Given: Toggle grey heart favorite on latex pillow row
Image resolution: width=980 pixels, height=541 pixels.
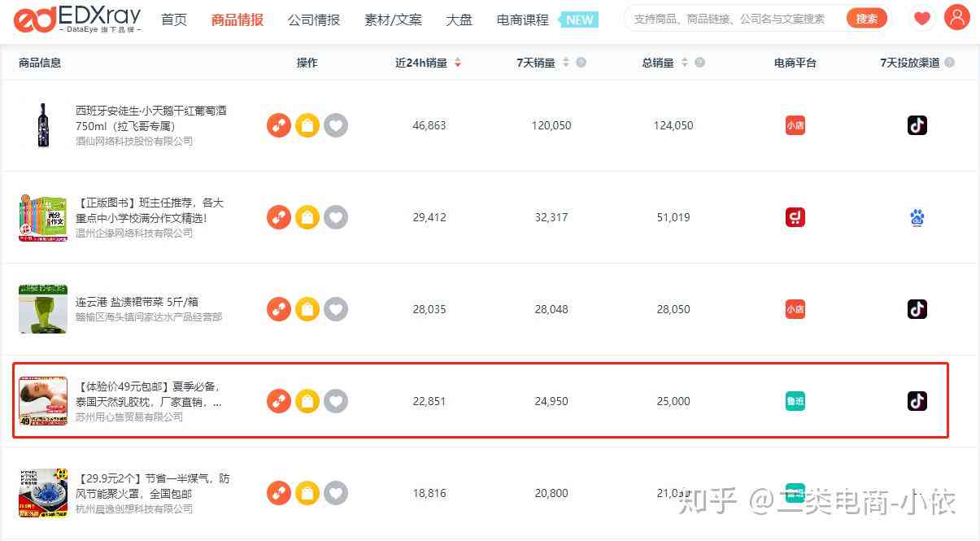Looking at the screenshot, I should tap(336, 401).
